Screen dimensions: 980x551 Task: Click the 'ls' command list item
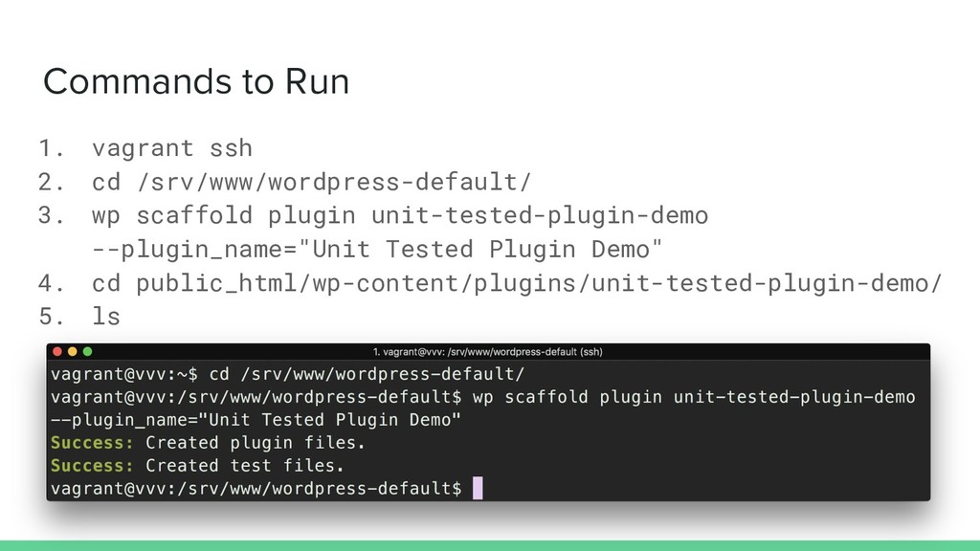(x=106, y=317)
